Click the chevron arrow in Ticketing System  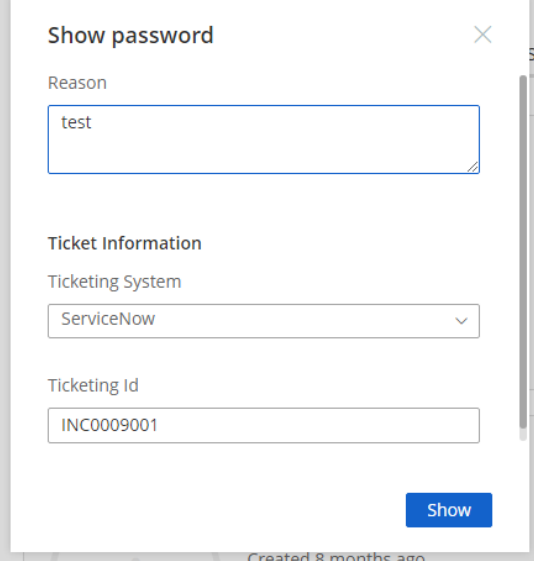point(461,321)
